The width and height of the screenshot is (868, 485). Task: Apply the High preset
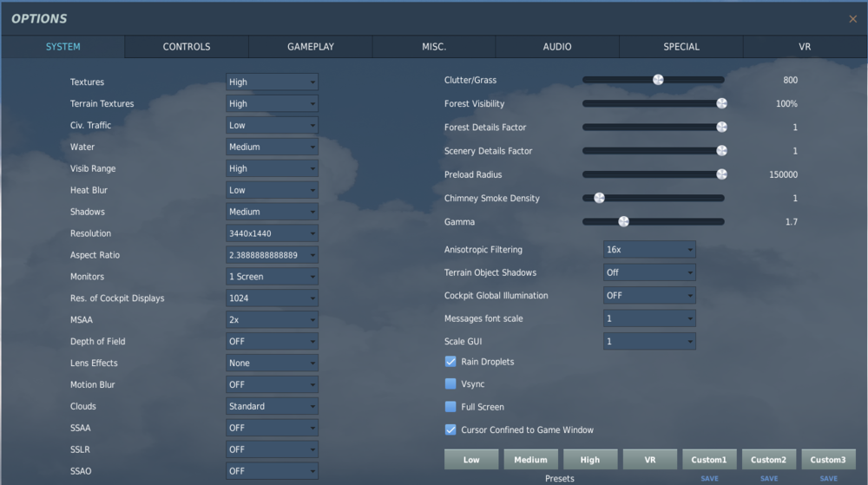pyautogui.click(x=590, y=460)
